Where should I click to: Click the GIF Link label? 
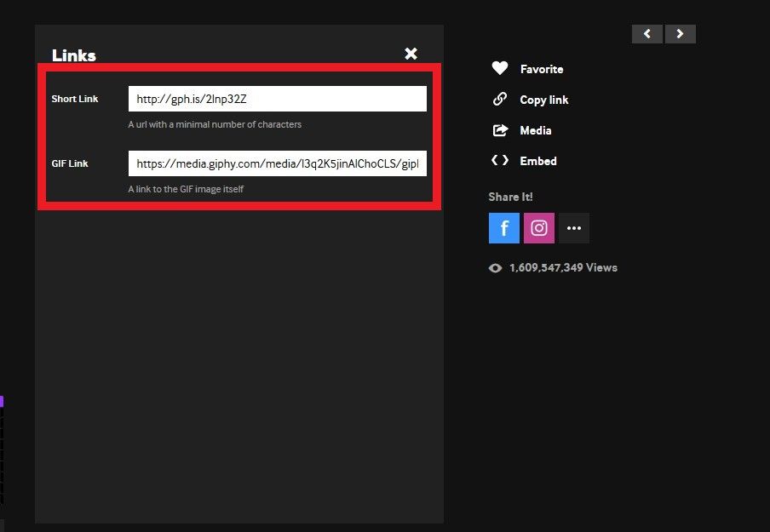click(x=70, y=163)
